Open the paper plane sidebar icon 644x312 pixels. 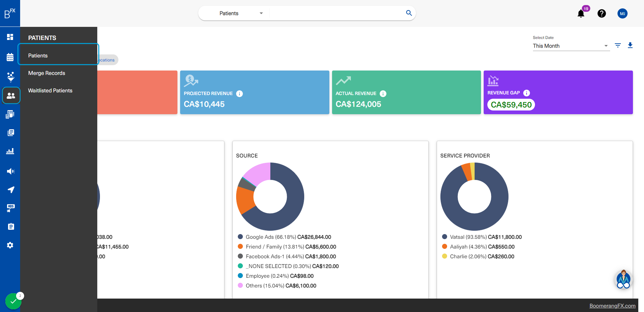[11, 190]
